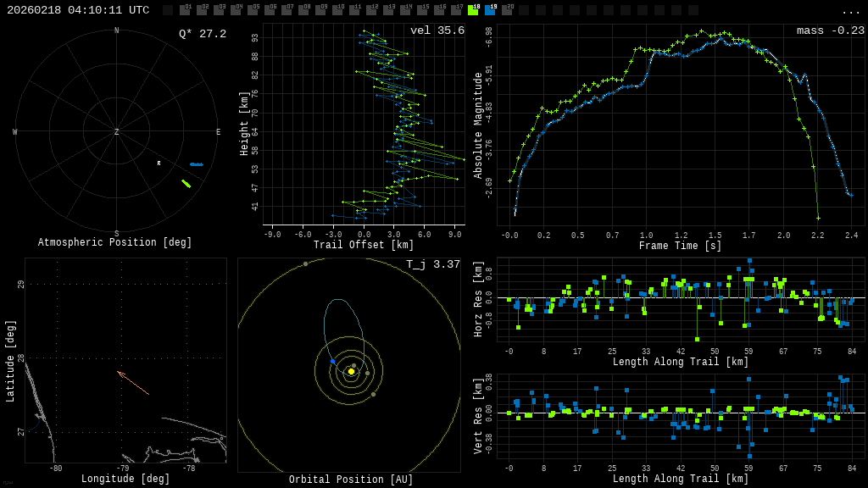
Task: Click the UTC timestamp in header
Action: click(x=78, y=10)
